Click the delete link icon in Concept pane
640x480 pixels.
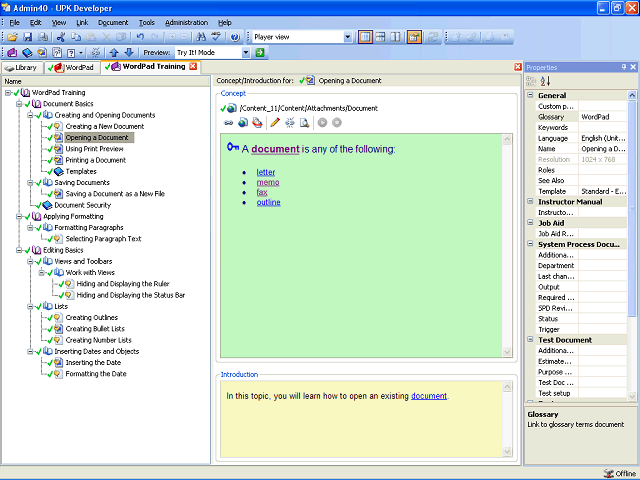click(290, 122)
